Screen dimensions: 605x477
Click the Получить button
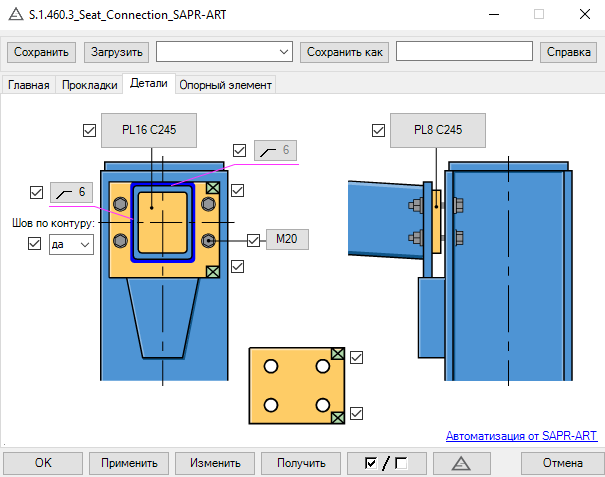(x=301, y=463)
